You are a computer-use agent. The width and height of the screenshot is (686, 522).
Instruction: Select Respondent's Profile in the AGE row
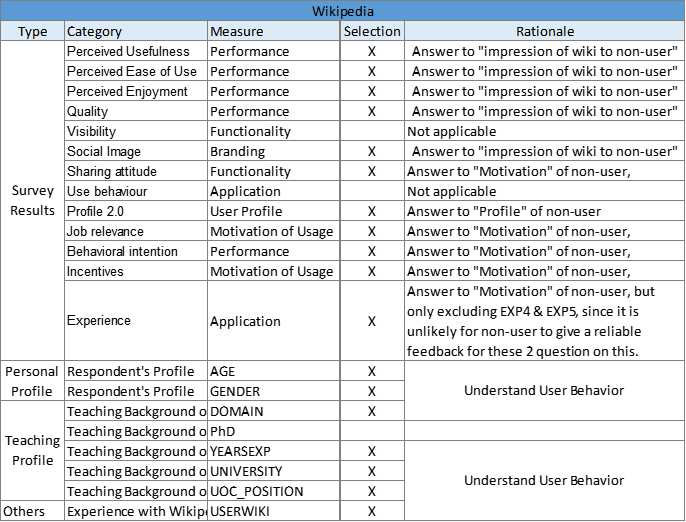pyautogui.click(x=136, y=371)
